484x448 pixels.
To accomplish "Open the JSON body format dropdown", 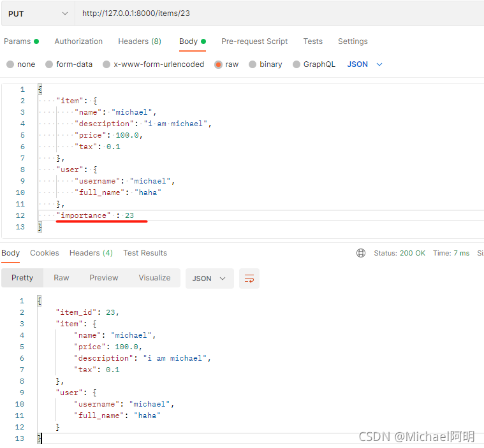I will (x=365, y=64).
